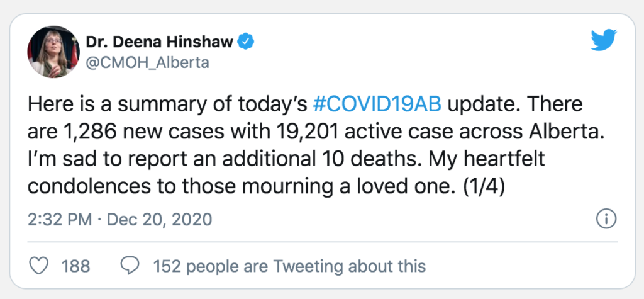Click the Dr. Deena Hinshaw display name

(x=160, y=42)
